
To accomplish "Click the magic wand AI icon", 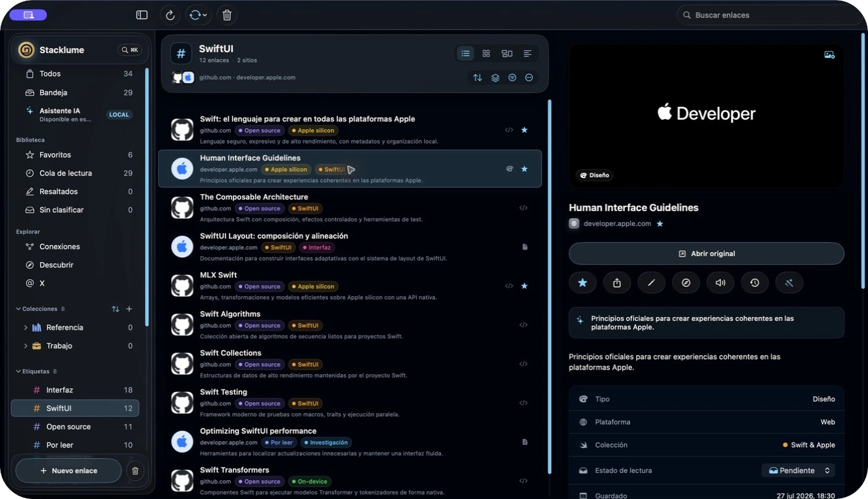I will click(x=789, y=283).
